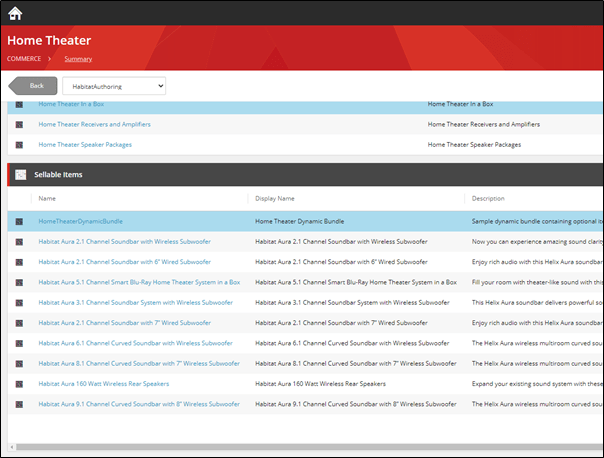The height and width of the screenshot is (458, 604).
Task: Click icon for 5.1 Smart Blu-Ray System row
Action: coord(19,283)
